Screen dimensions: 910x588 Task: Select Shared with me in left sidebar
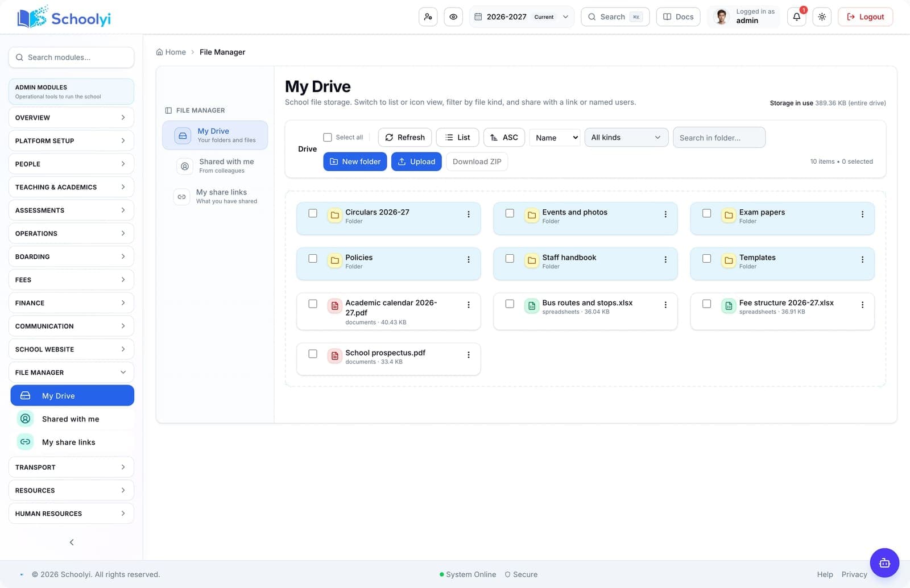(72, 419)
